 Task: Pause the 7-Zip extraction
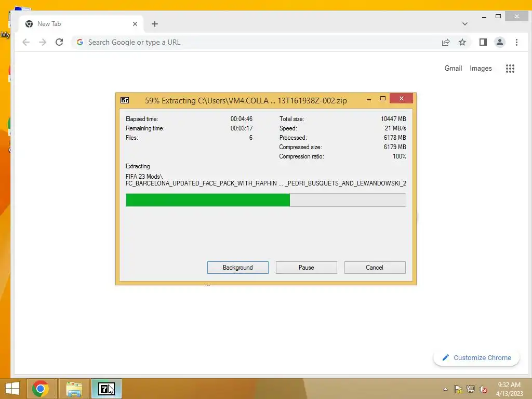coord(306,268)
